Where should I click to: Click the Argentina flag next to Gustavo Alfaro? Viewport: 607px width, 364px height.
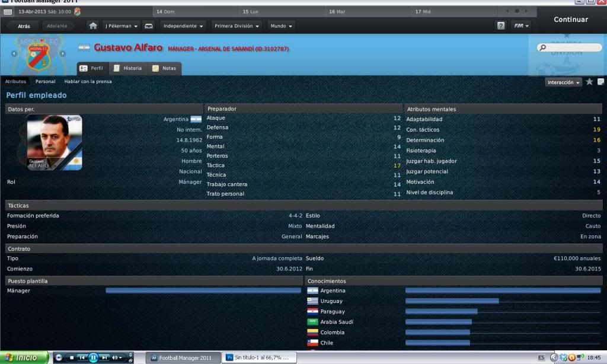click(x=84, y=47)
